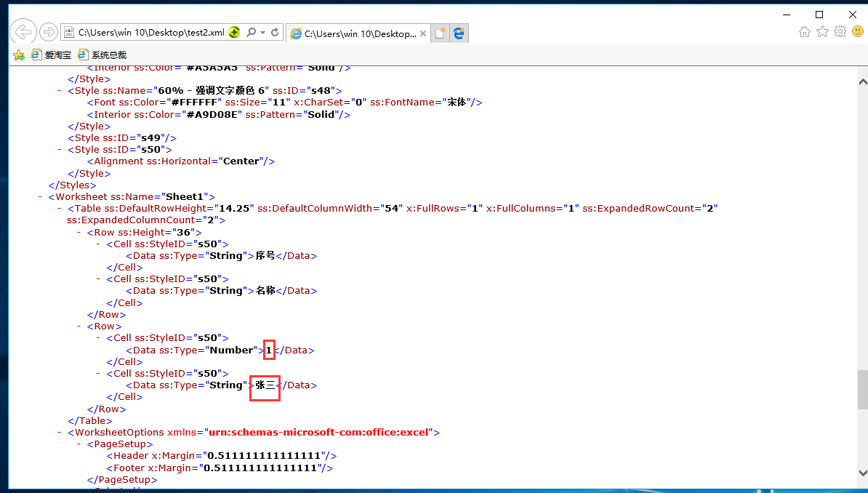Click the smiley feedback icon

858,32
